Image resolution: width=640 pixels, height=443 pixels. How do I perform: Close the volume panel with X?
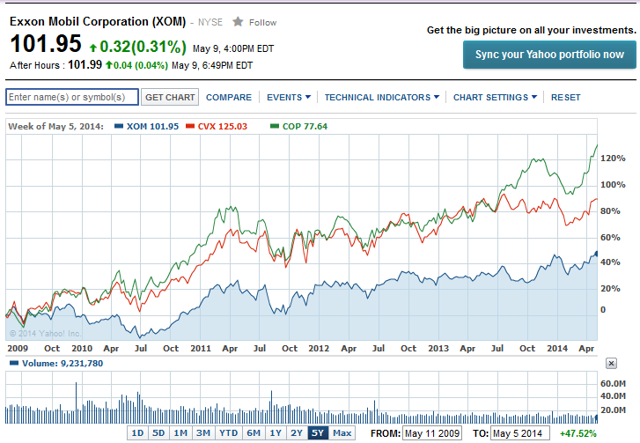pyautogui.click(x=611, y=363)
